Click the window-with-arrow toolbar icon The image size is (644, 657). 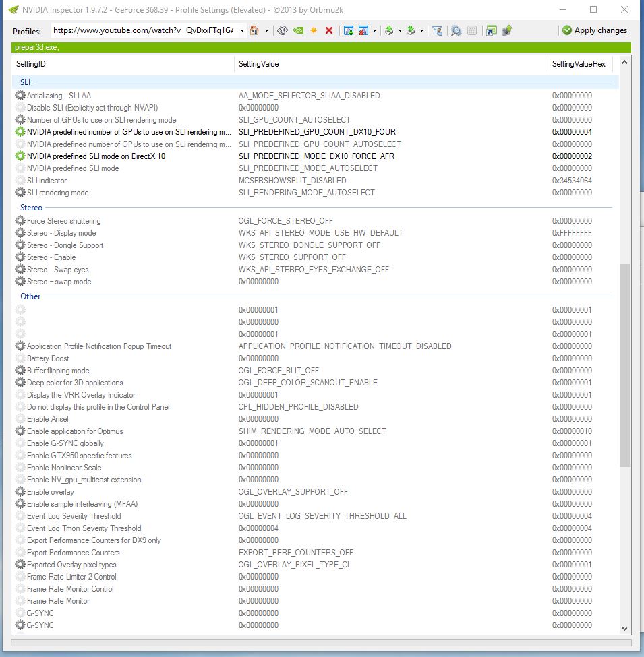[x=492, y=30]
